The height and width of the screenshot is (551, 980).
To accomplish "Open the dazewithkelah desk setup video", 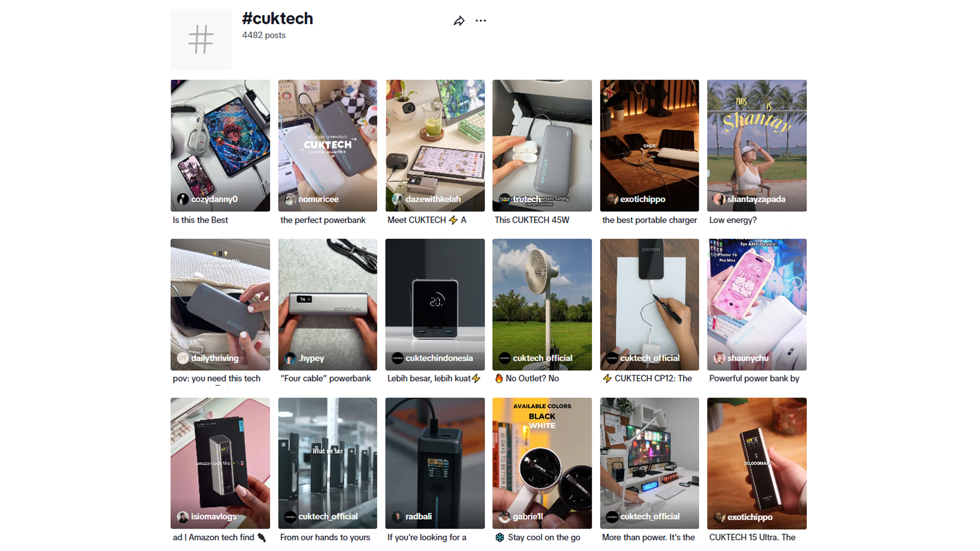I will (x=435, y=145).
